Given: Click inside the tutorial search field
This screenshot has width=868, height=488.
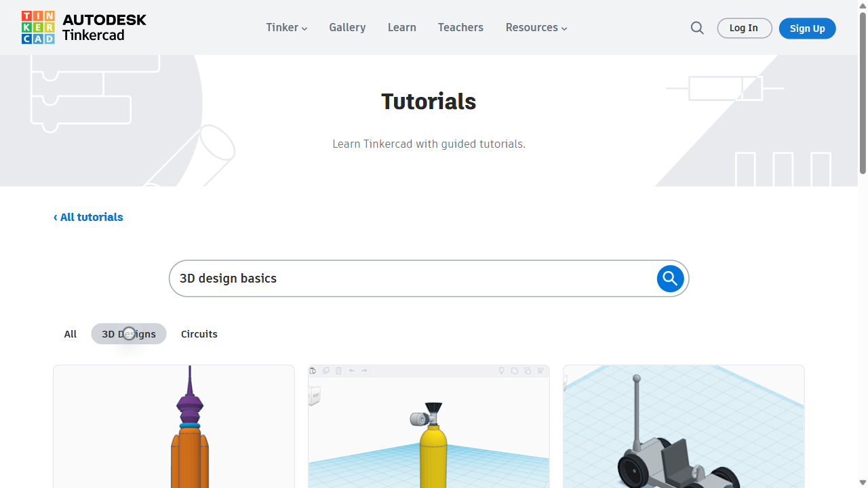Looking at the screenshot, I should 407,278.
